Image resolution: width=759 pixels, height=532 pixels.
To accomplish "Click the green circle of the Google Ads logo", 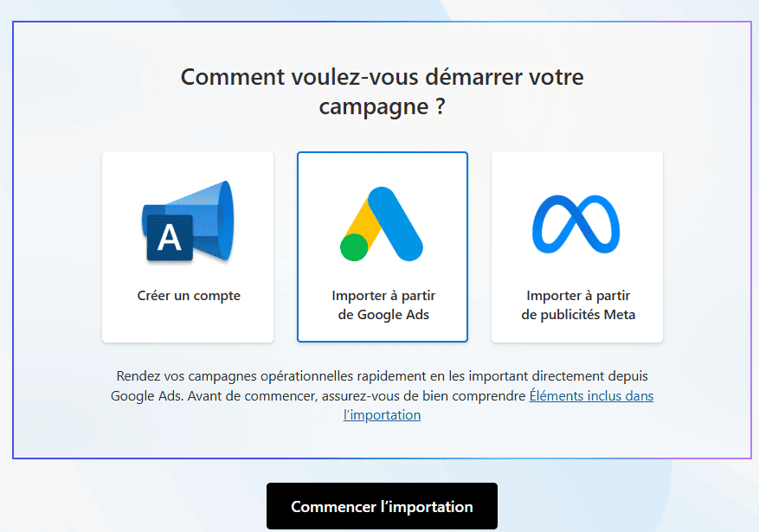I will (x=355, y=247).
